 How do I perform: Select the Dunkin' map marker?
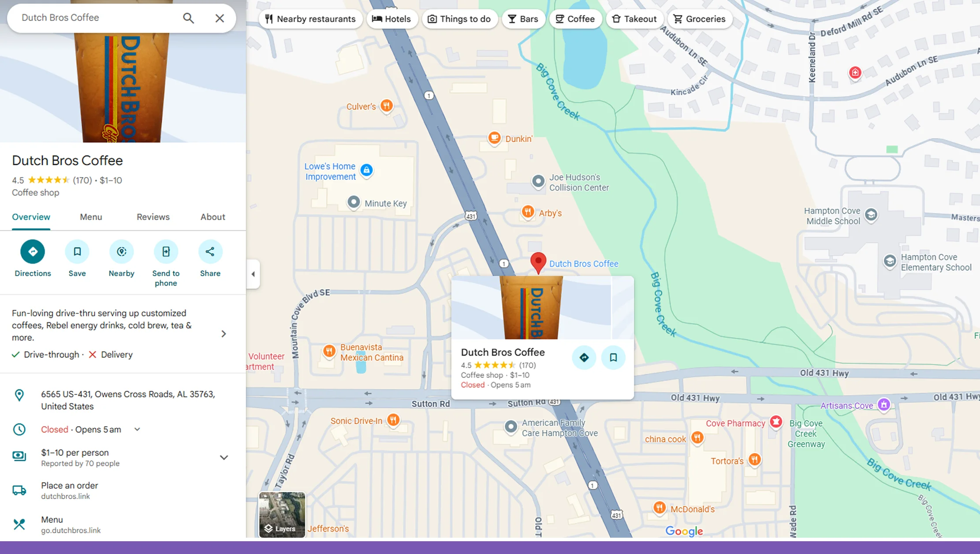494,138
